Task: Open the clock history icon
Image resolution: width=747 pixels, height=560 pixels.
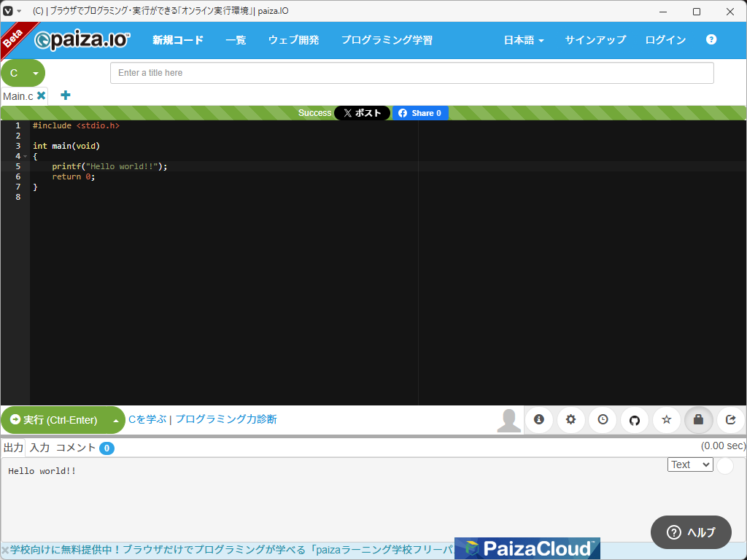Action: (x=603, y=419)
